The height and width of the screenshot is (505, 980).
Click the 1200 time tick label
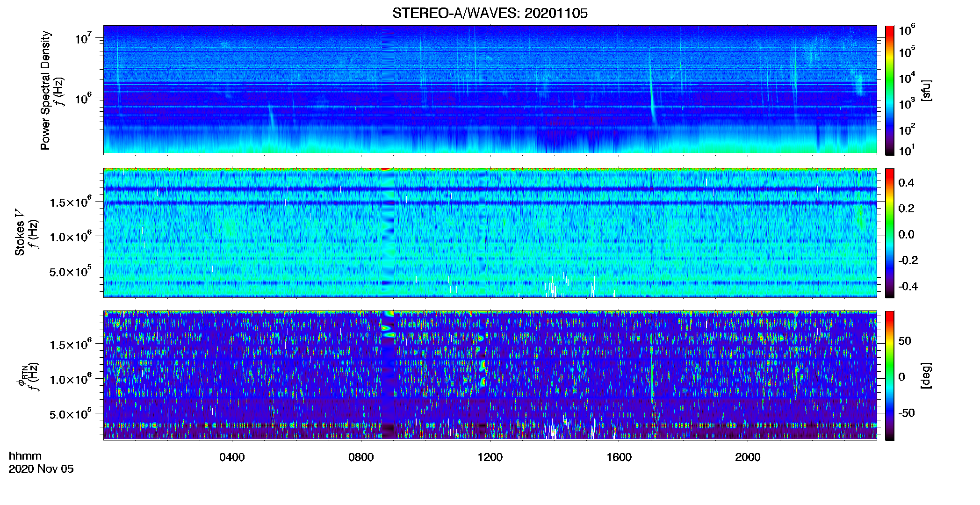tap(490, 457)
